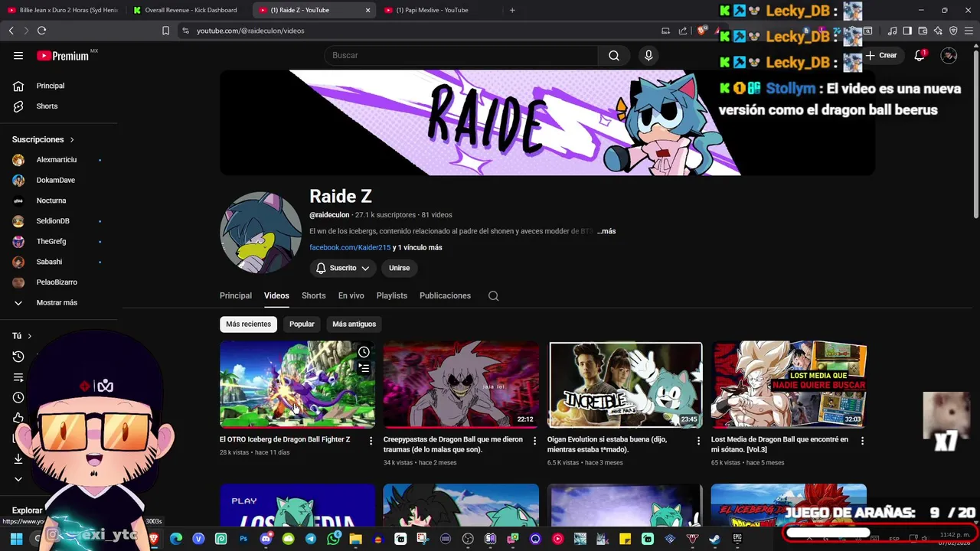The height and width of the screenshot is (551, 980).
Task: Switch to the Publicaciones tab
Action: pyautogui.click(x=445, y=296)
